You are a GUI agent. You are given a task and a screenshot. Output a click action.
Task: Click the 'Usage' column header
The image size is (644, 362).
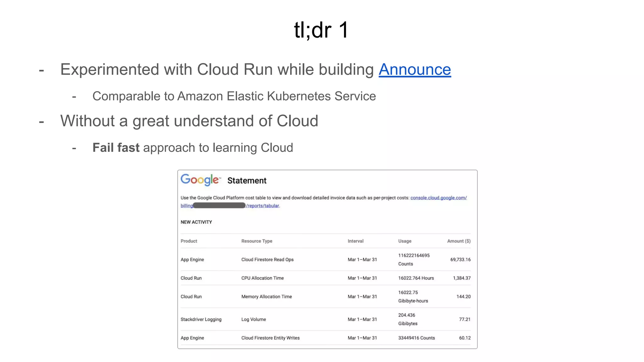pyautogui.click(x=405, y=241)
